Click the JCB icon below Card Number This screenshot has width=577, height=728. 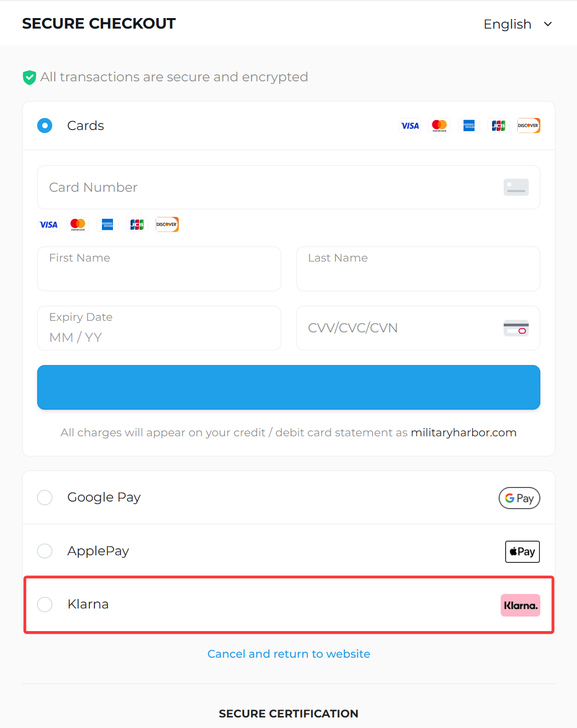pyautogui.click(x=137, y=224)
